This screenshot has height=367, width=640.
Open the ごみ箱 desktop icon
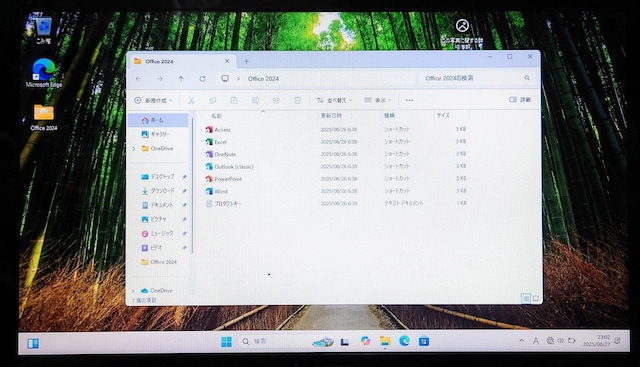click(x=43, y=30)
